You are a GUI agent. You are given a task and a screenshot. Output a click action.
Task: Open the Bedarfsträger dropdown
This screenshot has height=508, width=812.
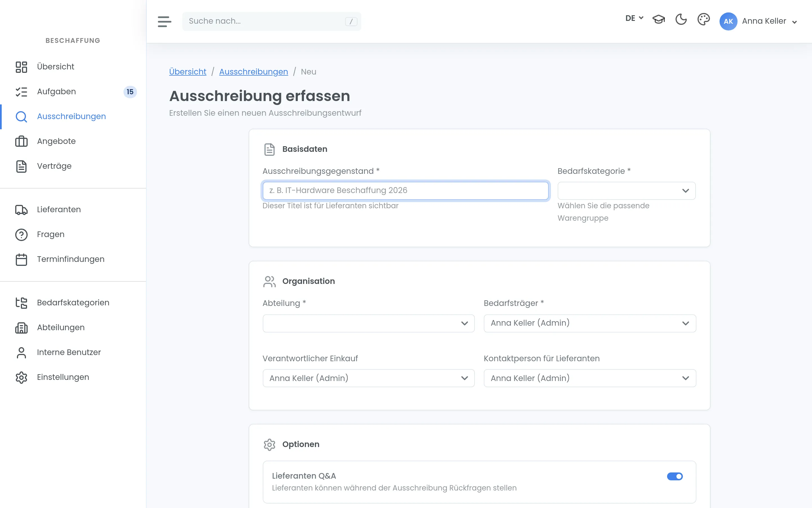[x=590, y=323]
